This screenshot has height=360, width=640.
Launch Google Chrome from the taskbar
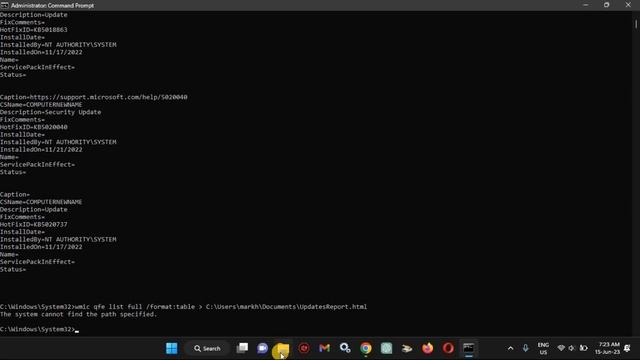point(366,348)
